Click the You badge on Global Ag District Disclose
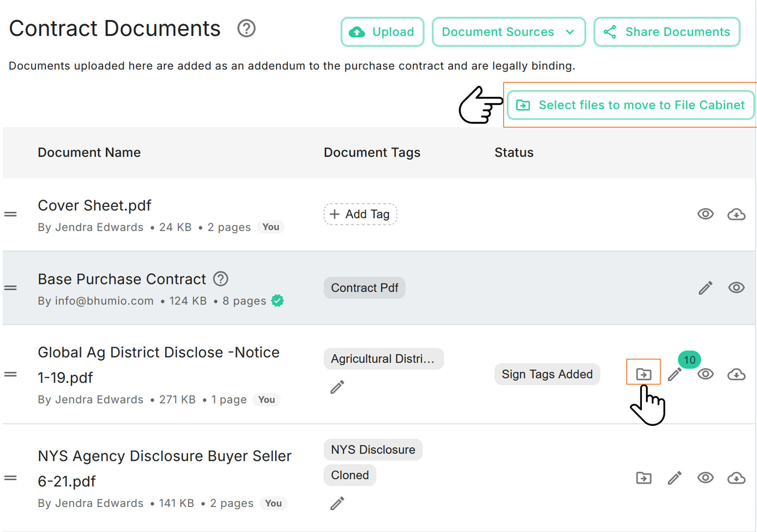This screenshot has height=532, width=757. 266,399
